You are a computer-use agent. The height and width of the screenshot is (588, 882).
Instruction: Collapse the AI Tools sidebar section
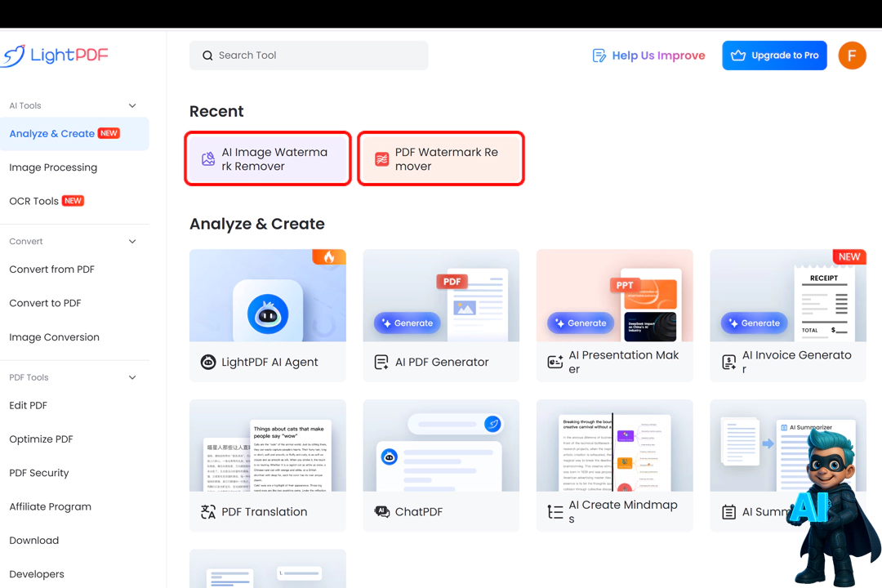click(x=132, y=106)
